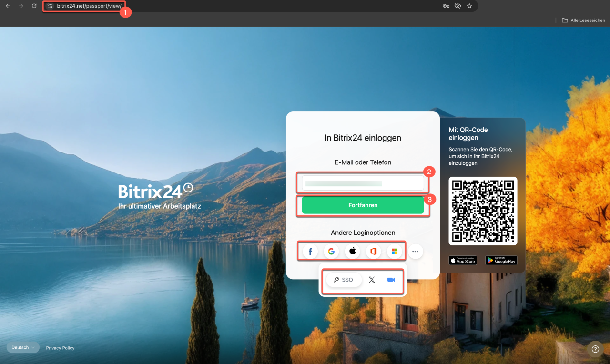Log in with X (Twitter)

[x=372, y=280]
